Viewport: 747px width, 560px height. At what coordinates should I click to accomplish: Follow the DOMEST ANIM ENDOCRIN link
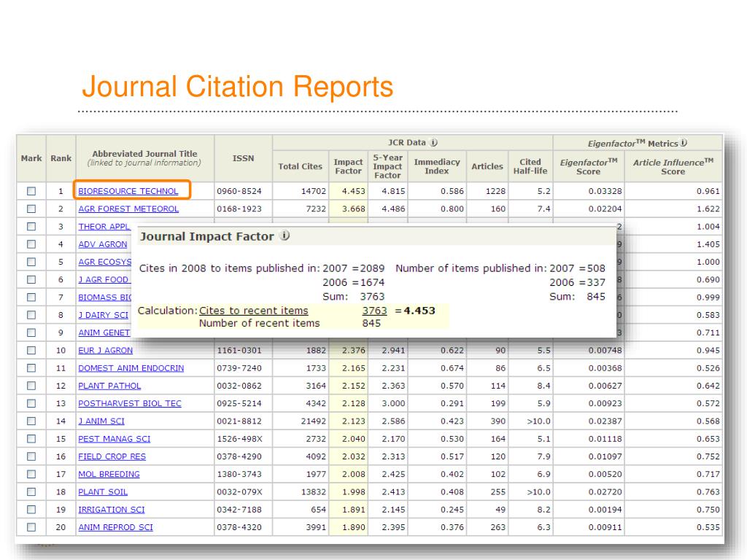pos(131,367)
